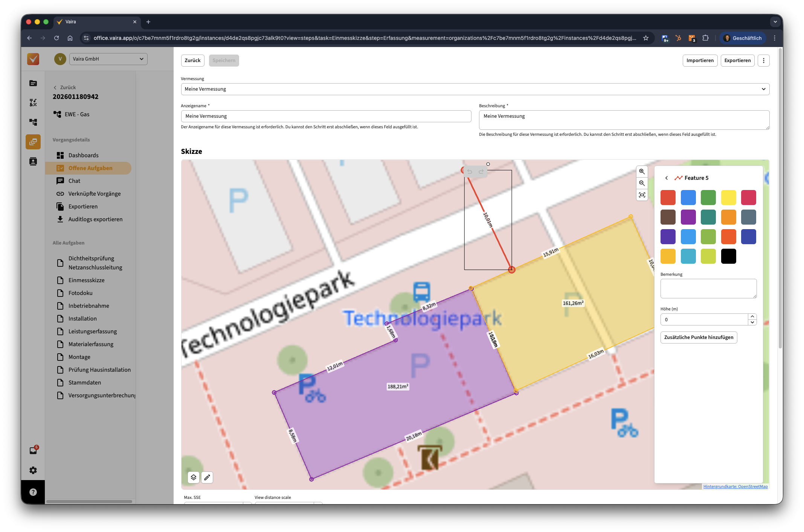Go back from Feature 5 panel via chevron

(x=666, y=178)
